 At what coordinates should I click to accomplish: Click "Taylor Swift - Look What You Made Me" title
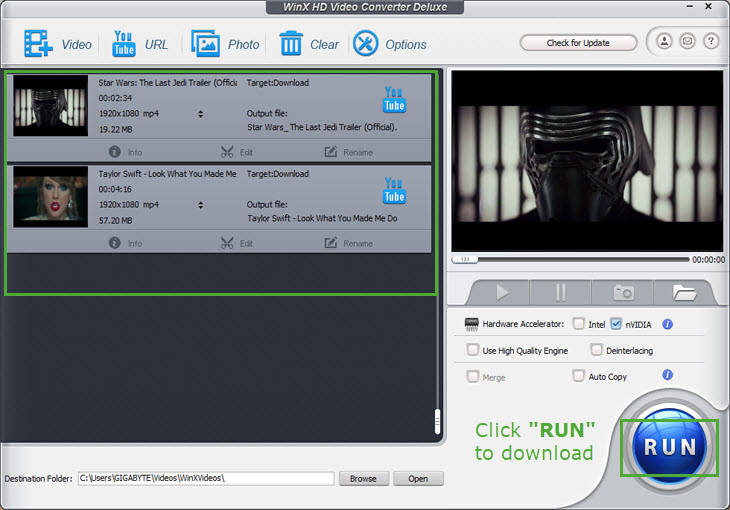pos(168,174)
